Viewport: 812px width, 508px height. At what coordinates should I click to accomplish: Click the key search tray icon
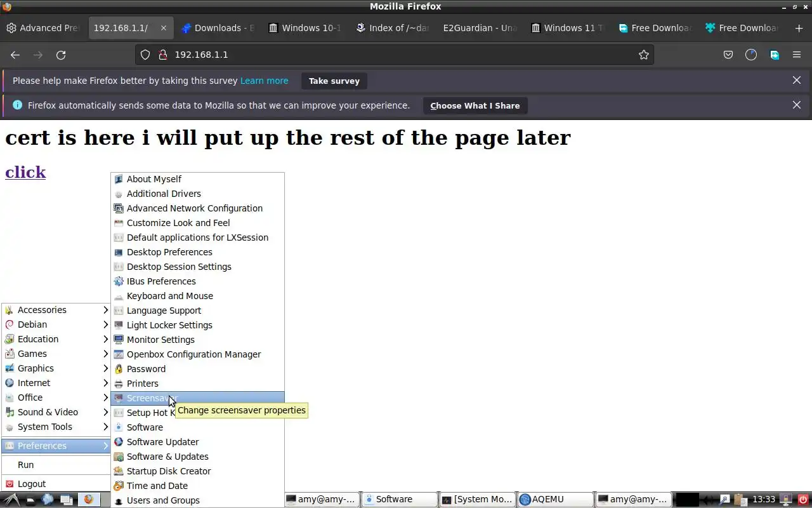(x=725, y=500)
